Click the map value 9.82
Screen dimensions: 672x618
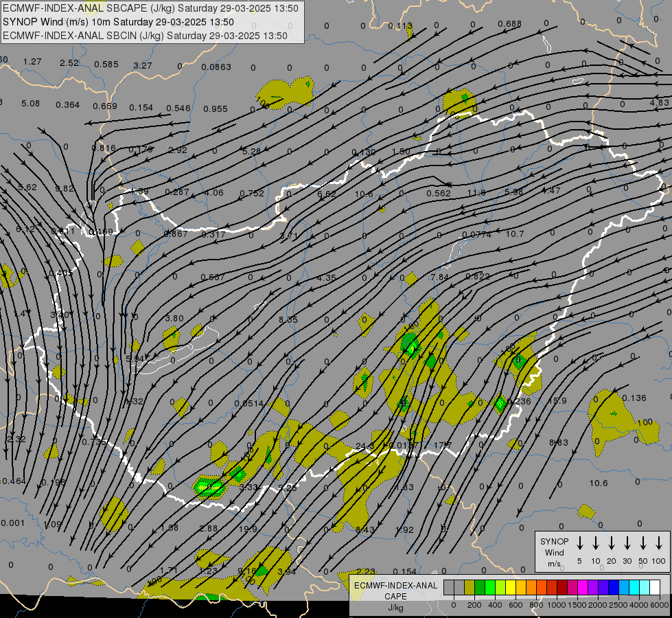[65, 188]
